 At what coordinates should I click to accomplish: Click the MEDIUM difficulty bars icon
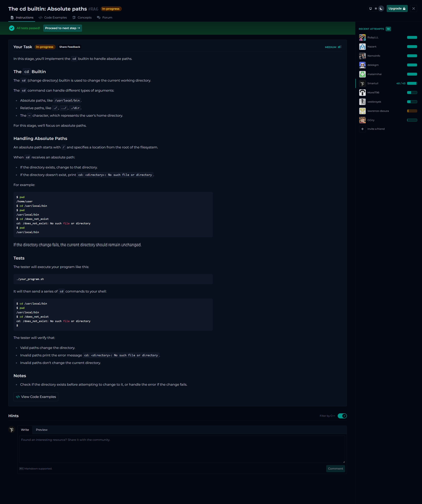click(339, 47)
